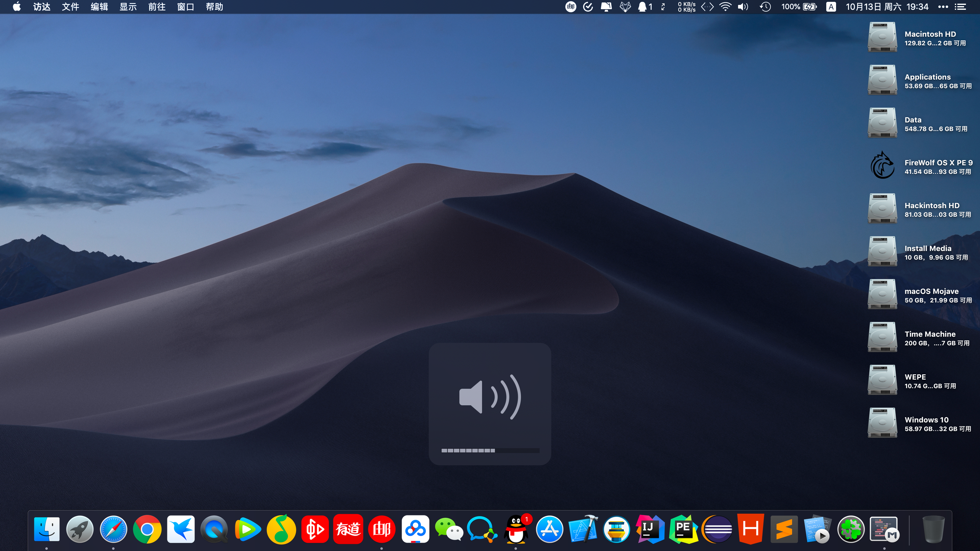Open the Time Machine menu bar icon
The image size is (980, 551).
coord(765,7)
